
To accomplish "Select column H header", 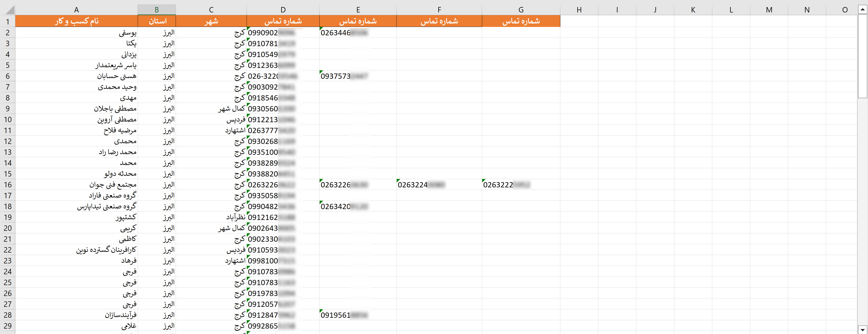I will click(x=579, y=10).
